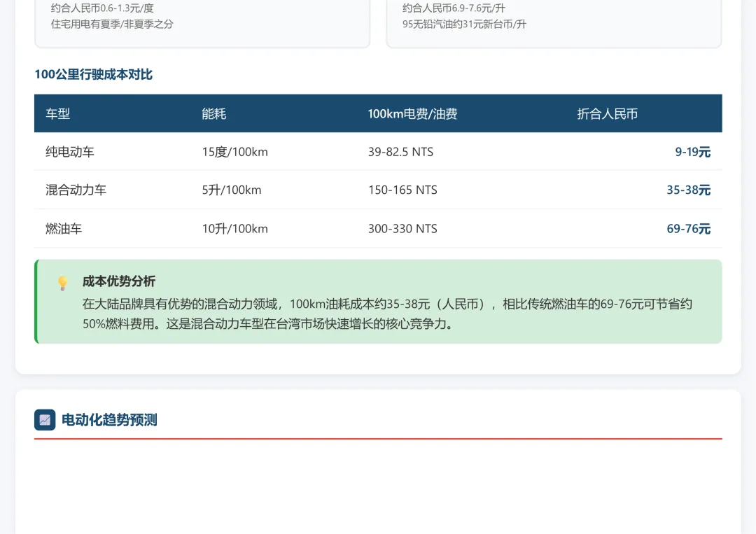Click the 300-330 NTS cell
Viewport: 756px width, 534px height.
pyautogui.click(x=402, y=228)
